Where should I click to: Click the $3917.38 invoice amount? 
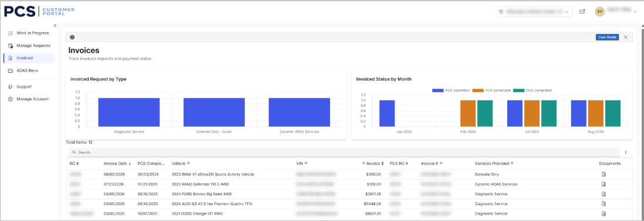tap(373, 194)
